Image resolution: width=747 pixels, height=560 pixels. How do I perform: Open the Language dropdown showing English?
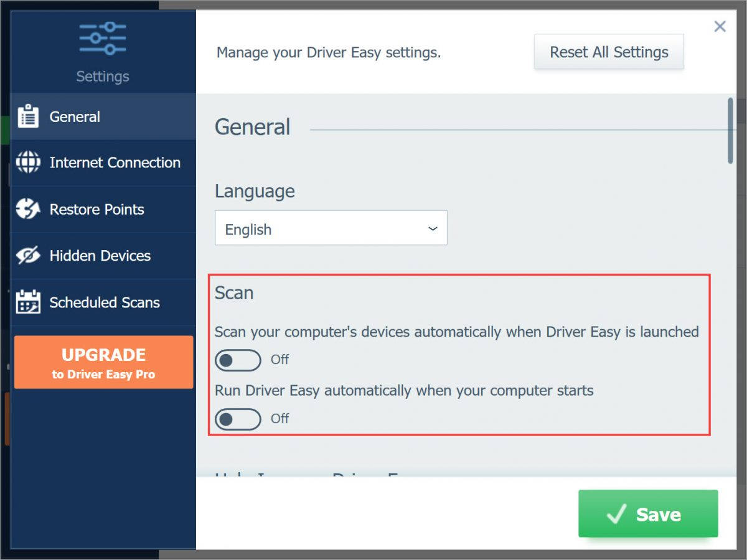point(331,228)
